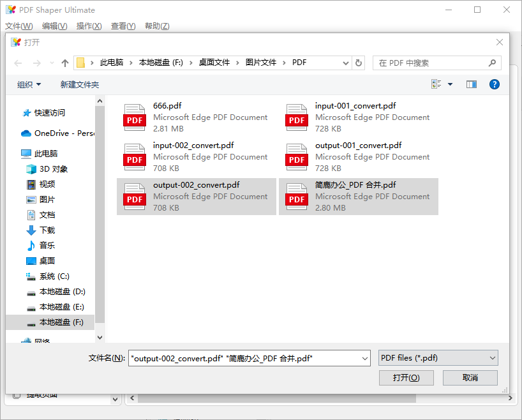Click the PDF Shaper icon in the title bar

click(11, 10)
